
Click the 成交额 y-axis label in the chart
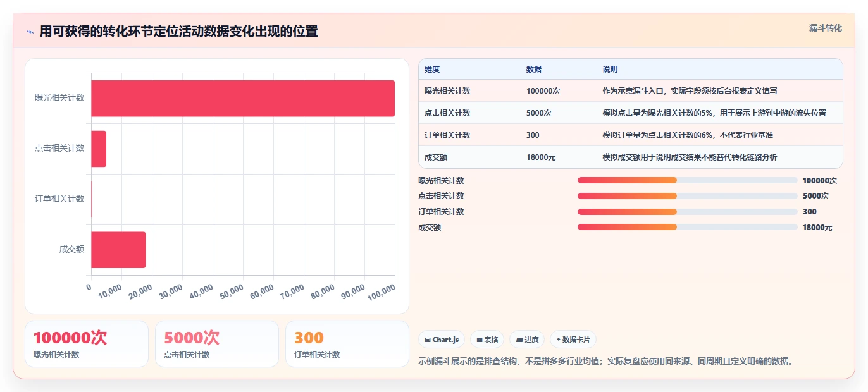pos(71,249)
